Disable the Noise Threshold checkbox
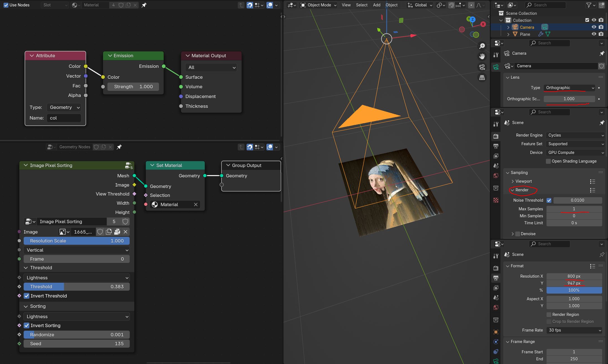Viewport: 608px width, 364px height. [x=549, y=200]
